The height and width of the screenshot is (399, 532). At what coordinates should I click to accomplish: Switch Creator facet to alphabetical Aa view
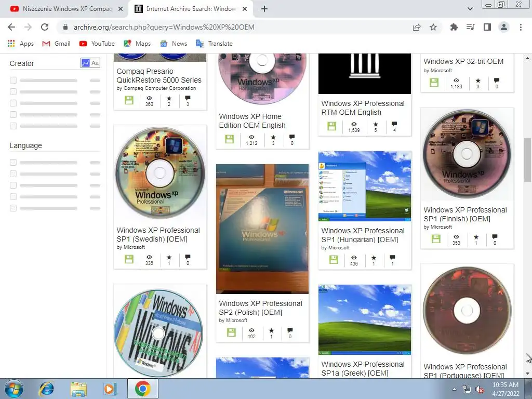pyautogui.click(x=96, y=63)
